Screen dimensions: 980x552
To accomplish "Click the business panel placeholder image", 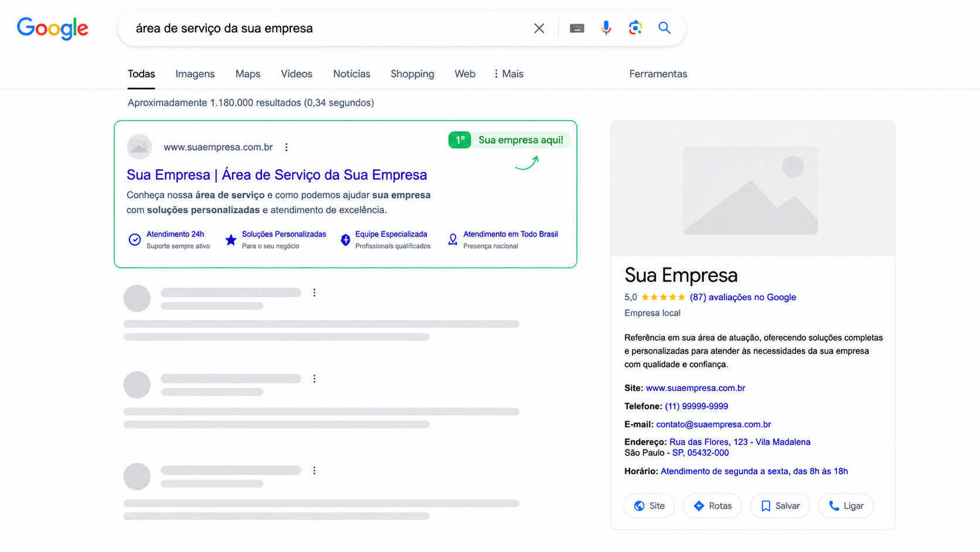I will point(753,189).
